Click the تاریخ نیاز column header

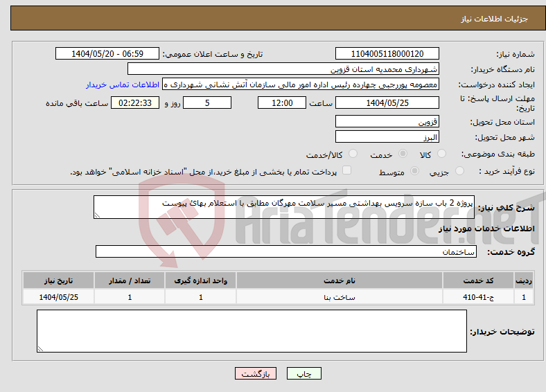[58, 280]
